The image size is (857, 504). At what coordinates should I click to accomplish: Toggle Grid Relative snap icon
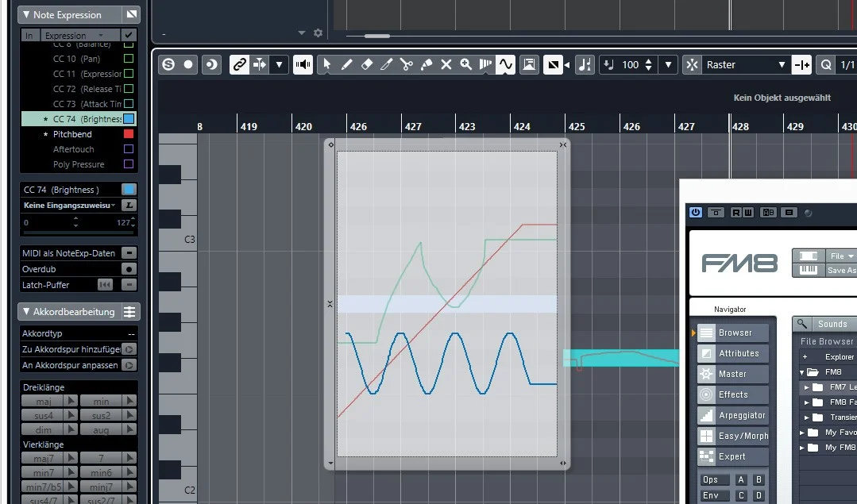coord(801,64)
